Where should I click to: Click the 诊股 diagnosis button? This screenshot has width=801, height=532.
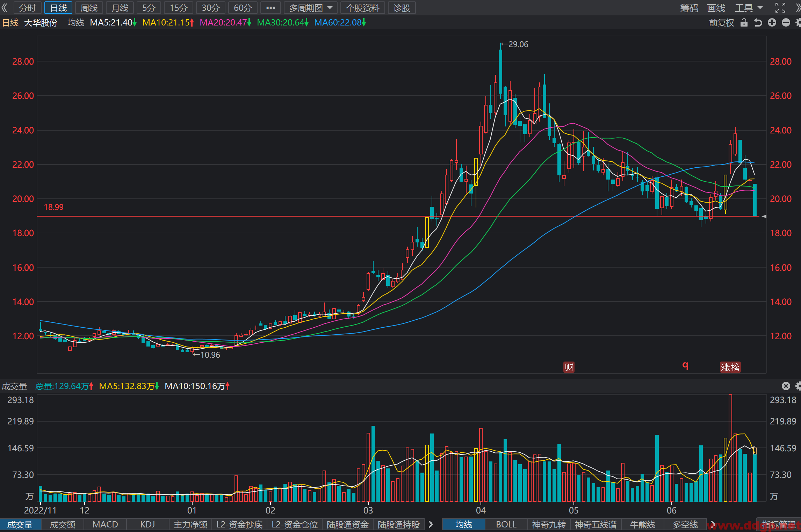[402, 8]
